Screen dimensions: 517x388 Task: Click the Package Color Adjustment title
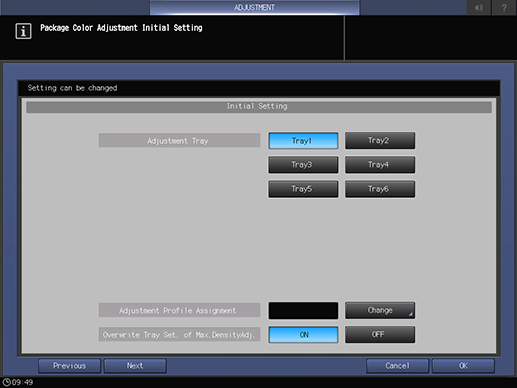point(121,28)
